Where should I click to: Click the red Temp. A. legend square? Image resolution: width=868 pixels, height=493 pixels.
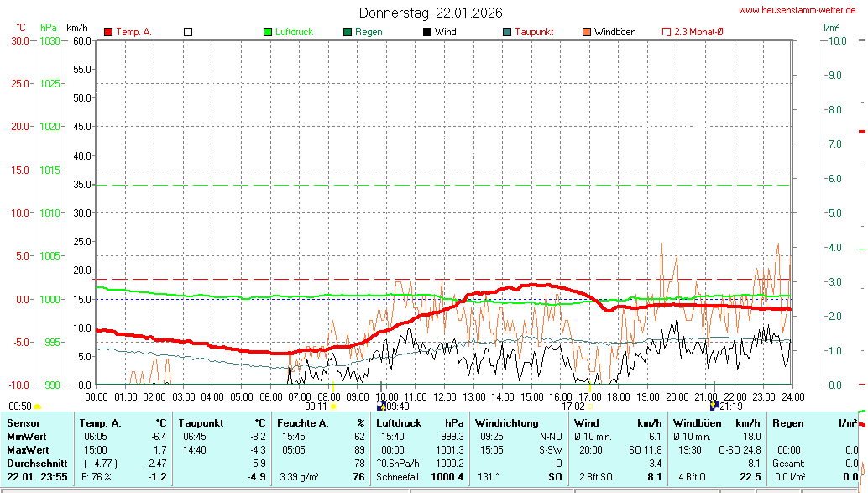click(x=107, y=32)
